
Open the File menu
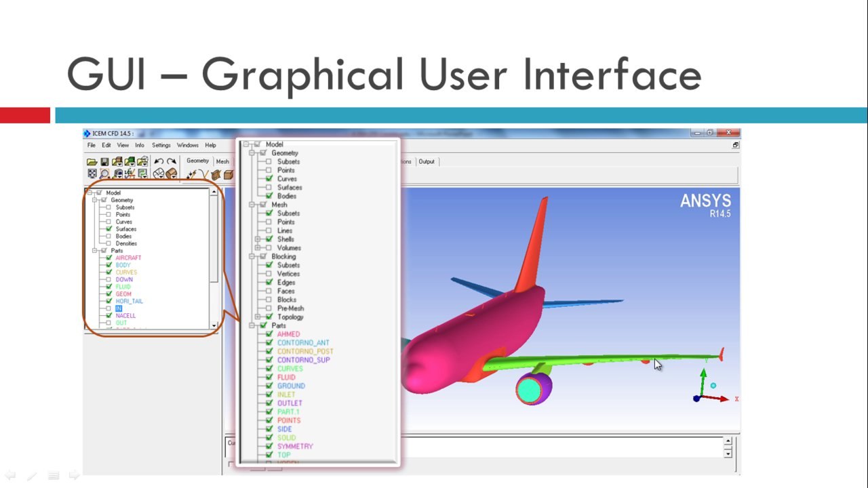(92, 145)
